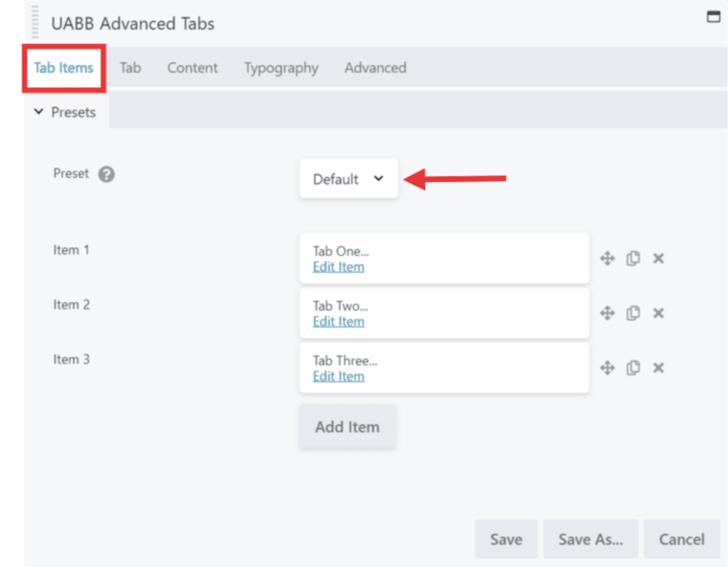Open the Content tab

[192, 68]
